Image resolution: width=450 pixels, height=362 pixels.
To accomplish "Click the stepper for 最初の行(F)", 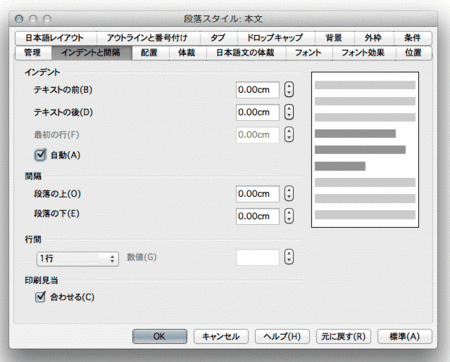I will coord(289,135).
